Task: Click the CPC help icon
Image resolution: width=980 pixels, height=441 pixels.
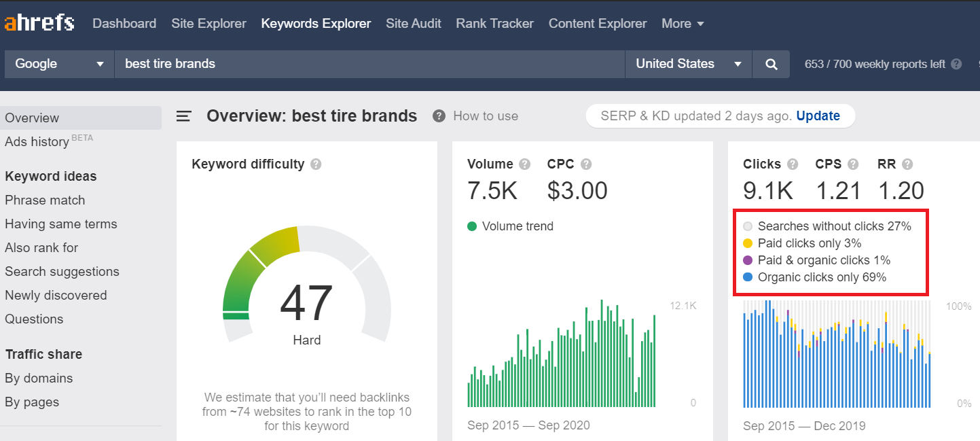Action: [585, 164]
